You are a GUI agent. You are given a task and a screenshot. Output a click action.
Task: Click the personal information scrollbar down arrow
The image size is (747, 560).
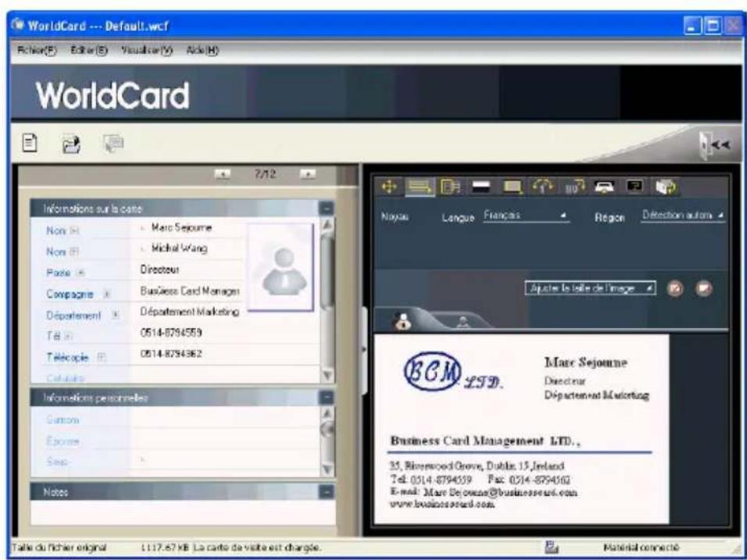click(327, 469)
